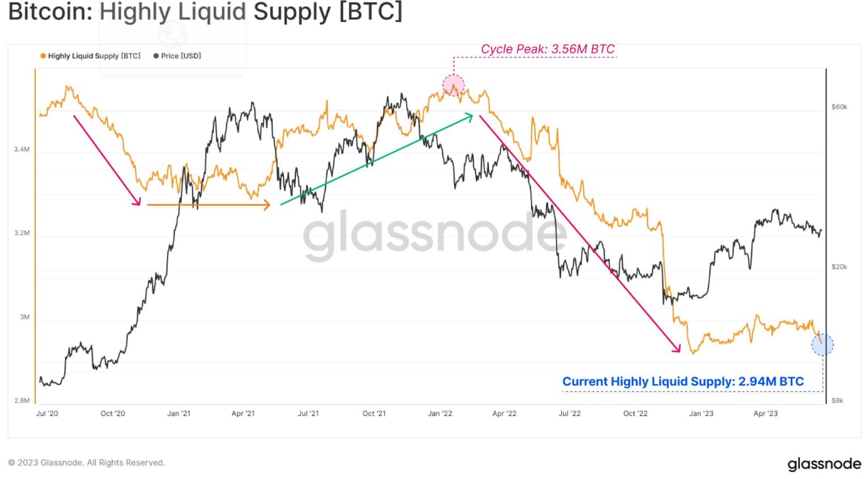Click the Jul '20 x-axis label
The width and height of the screenshot is (868, 479).
click(x=47, y=414)
